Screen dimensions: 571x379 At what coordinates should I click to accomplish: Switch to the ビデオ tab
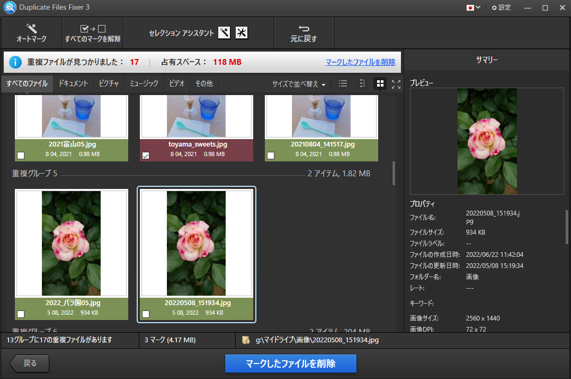[177, 83]
